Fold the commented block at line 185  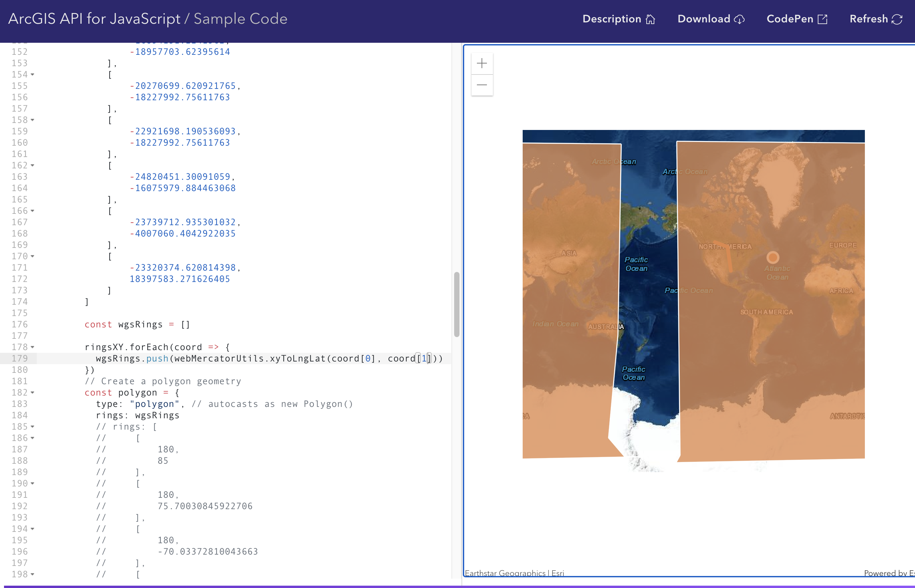[x=32, y=427]
